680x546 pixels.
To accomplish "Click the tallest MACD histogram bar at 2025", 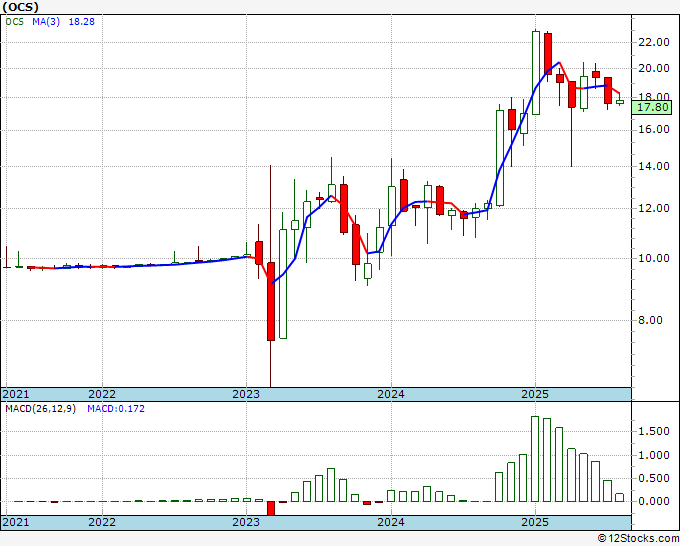I will pyautogui.click(x=535, y=459).
